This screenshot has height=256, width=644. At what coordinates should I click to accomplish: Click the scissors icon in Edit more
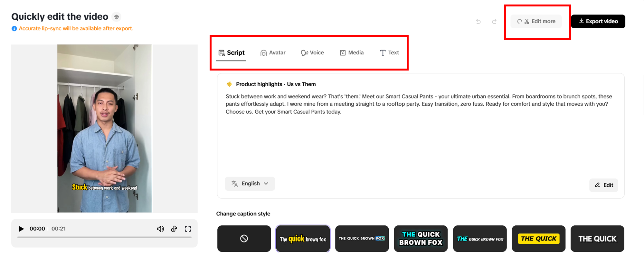pyautogui.click(x=527, y=21)
